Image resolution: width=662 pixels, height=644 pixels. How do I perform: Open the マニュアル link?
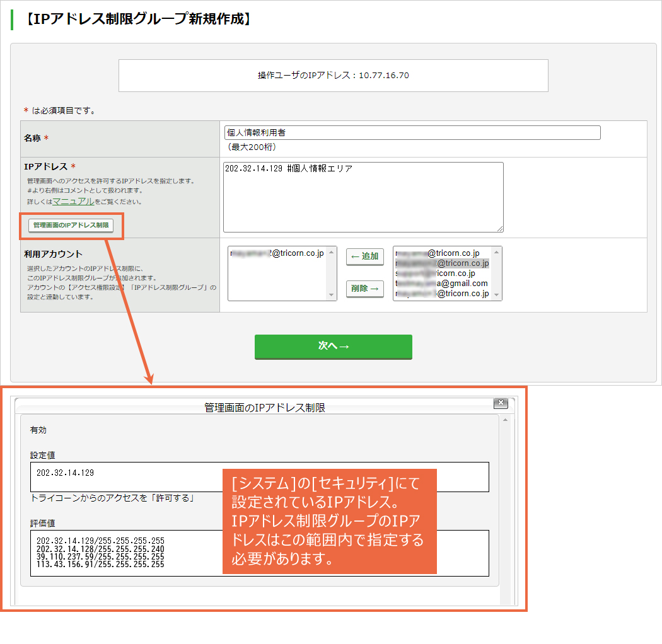(74, 201)
